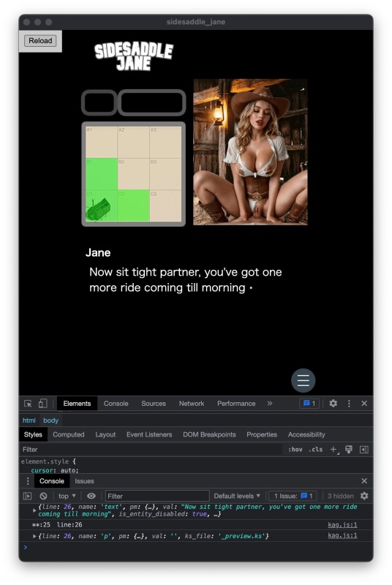The width and height of the screenshot is (392, 585).
Task: Open the drawer three-dot menu
Action: [28, 481]
